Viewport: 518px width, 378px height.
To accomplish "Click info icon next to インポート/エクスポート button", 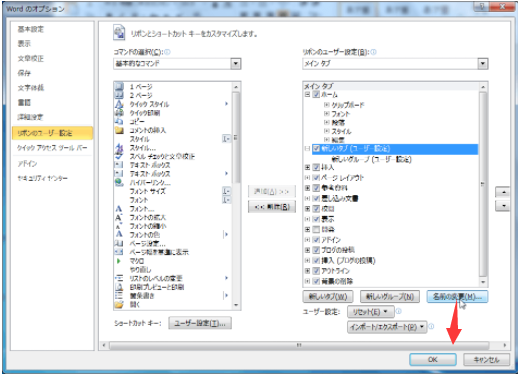I will tap(431, 326).
